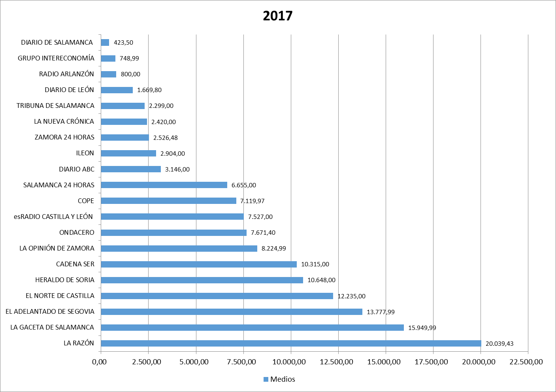Click the data label 2.526,48

click(x=166, y=138)
